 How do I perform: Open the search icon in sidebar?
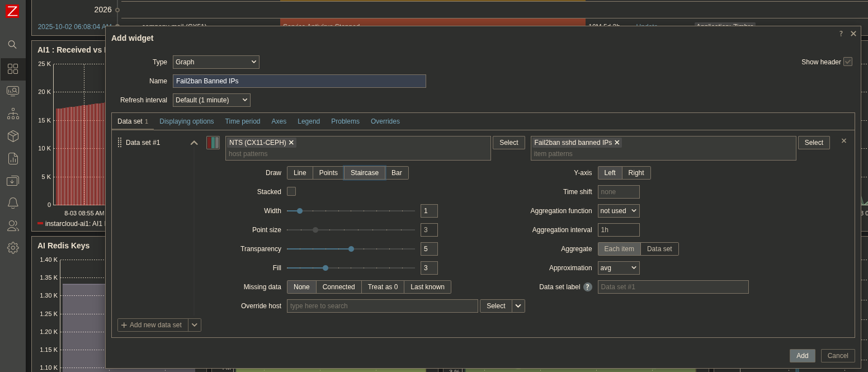click(x=13, y=44)
